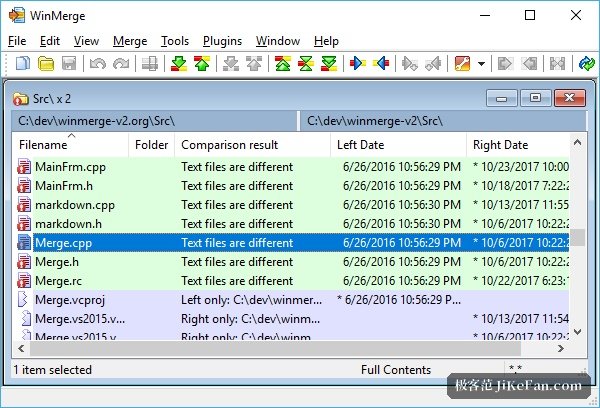Click the MainFrm.cpp different-file icon
The height and width of the screenshot is (408, 600).
coord(24,167)
